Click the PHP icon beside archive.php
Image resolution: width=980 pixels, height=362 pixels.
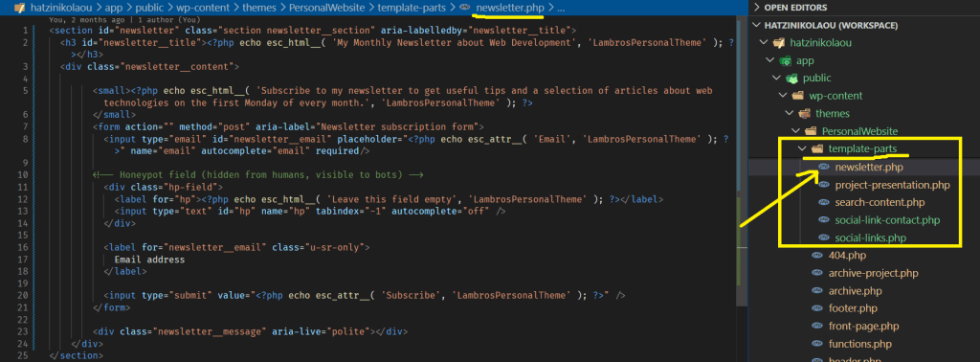pyautogui.click(x=817, y=291)
